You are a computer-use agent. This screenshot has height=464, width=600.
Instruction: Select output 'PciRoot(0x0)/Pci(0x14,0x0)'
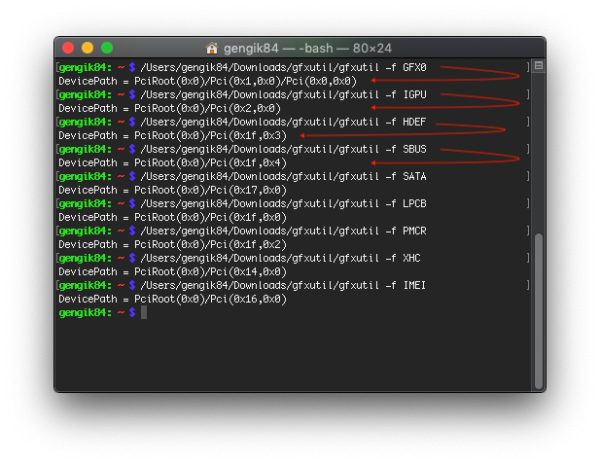[210, 272]
